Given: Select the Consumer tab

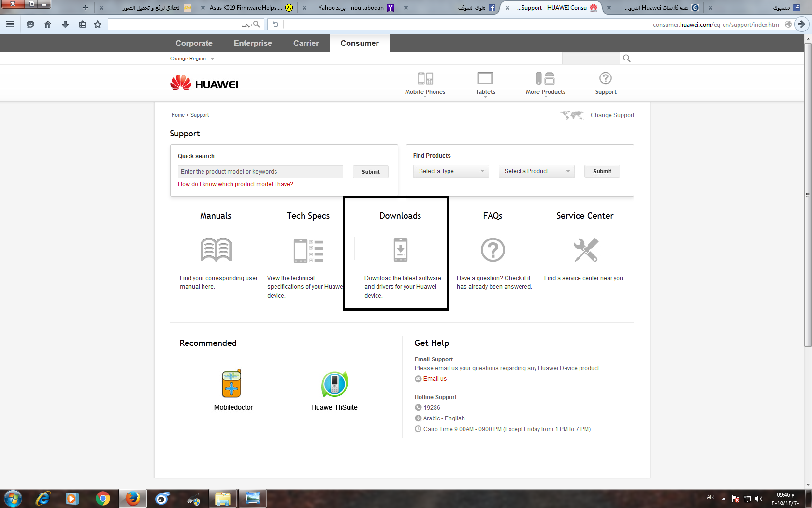Looking at the screenshot, I should [x=360, y=43].
